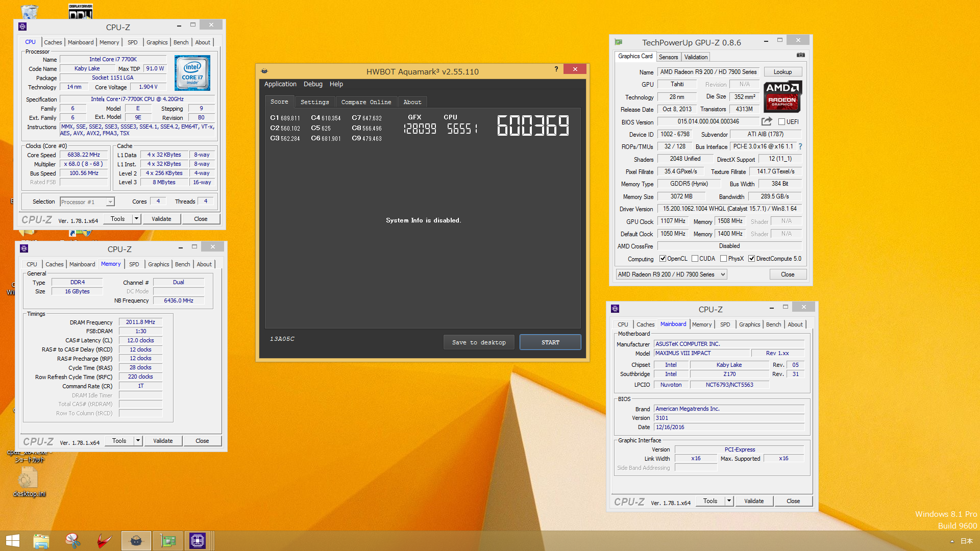This screenshot has width=980, height=551.
Task: Click the Core Speed 6838.22 MHz field
Action: coord(84,155)
